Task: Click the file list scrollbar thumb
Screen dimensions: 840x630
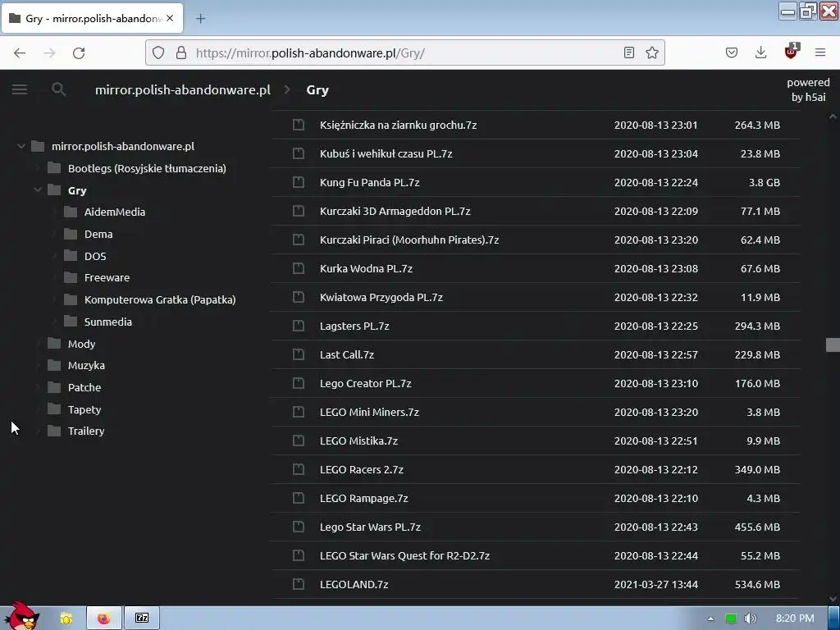Action: (x=833, y=345)
